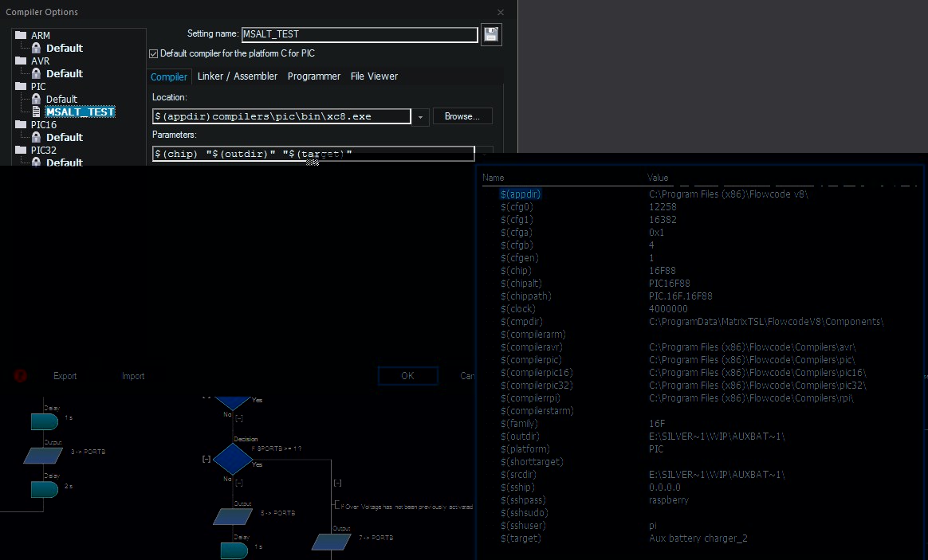Click the red help icon beside Export
The image size is (928, 560).
click(x=20, y=375)
